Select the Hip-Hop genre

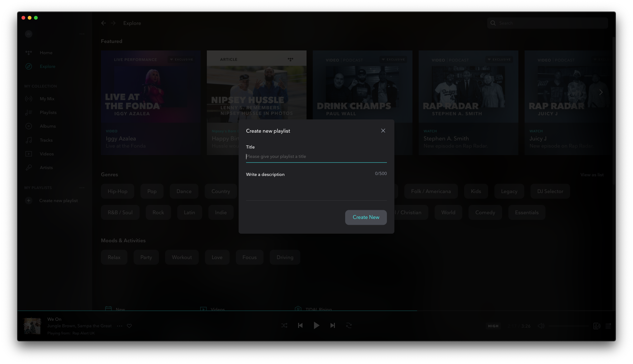pos(117,191)
